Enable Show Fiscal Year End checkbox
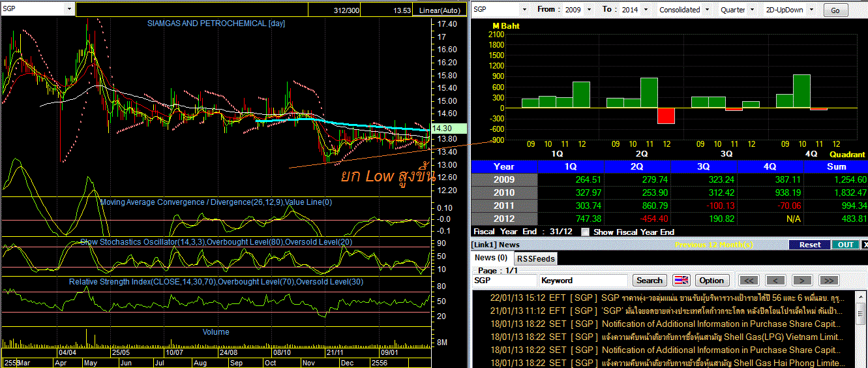The height and width of the screenshot is (368, 868). [x=585, y=232]
